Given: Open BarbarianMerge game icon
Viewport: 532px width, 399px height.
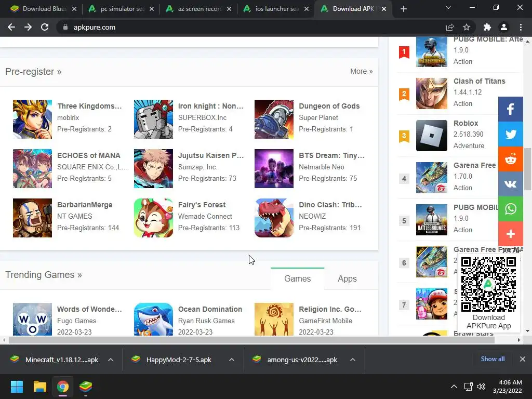Looking at the screenshot, I should pos(33,218).
